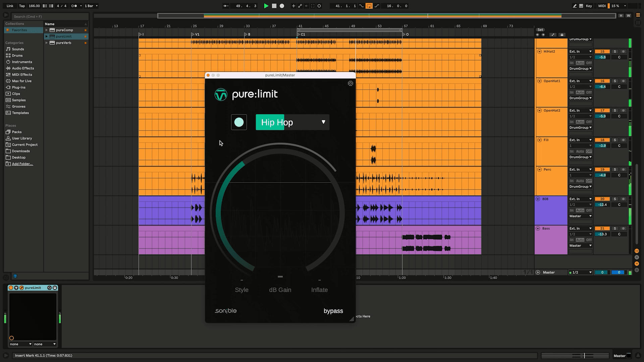The height and width of the screenshot is (362, 644).
Task: Activate Draw Mode with the pencil icon
Action: 575,6
